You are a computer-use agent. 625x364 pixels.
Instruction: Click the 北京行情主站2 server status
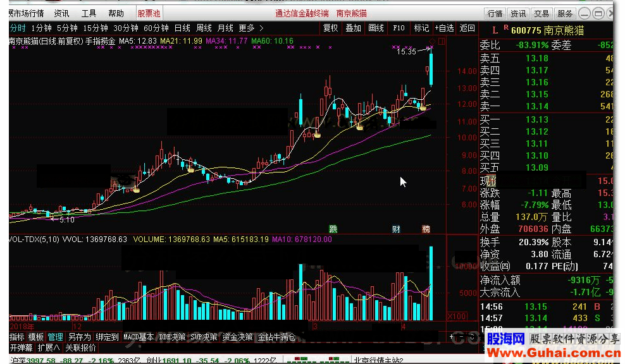pyautogui.click(x=378, y=360)
